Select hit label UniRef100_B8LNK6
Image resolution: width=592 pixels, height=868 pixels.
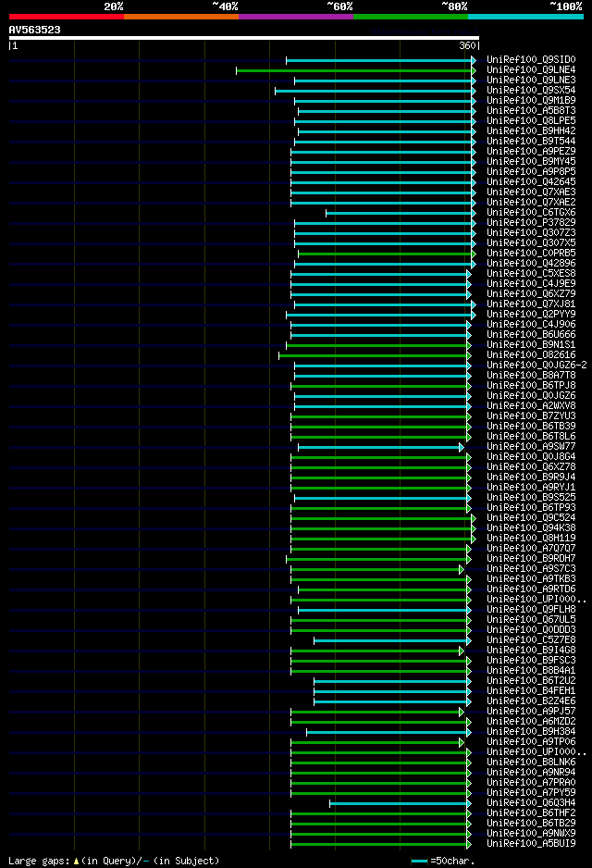point(531,763)
